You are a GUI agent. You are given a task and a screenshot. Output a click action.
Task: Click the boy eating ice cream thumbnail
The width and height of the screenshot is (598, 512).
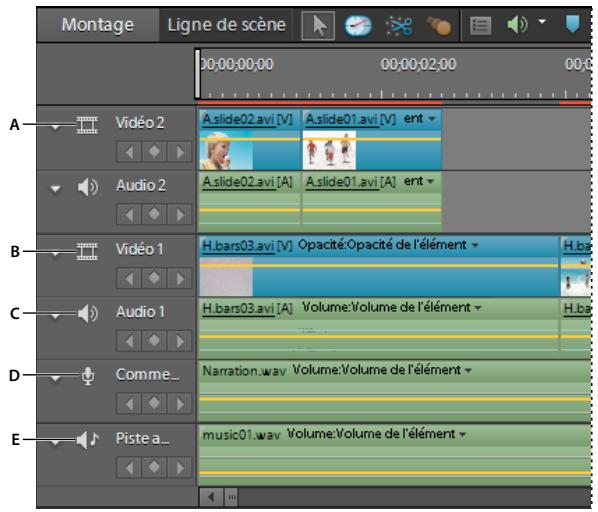(226, 150)
